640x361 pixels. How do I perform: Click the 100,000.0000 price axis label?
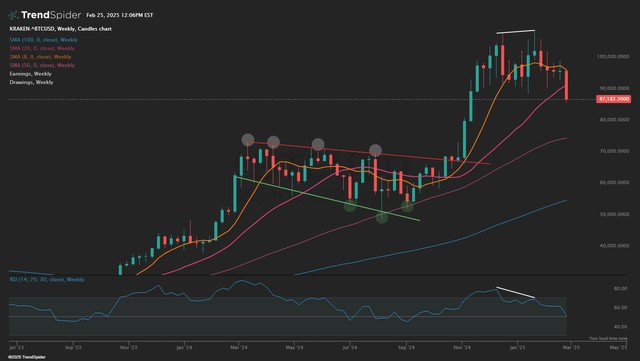[x=612, y=56]
